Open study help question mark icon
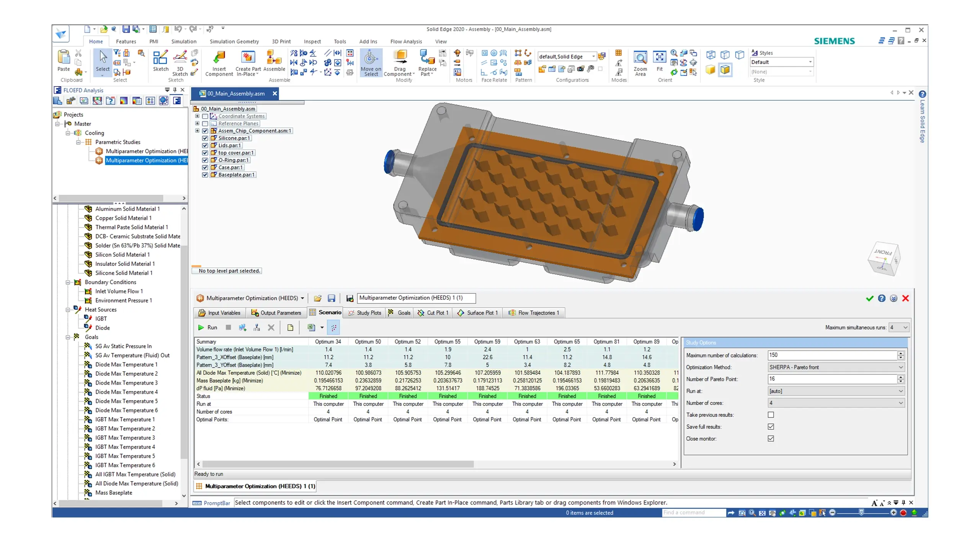 tap(882, 298)
